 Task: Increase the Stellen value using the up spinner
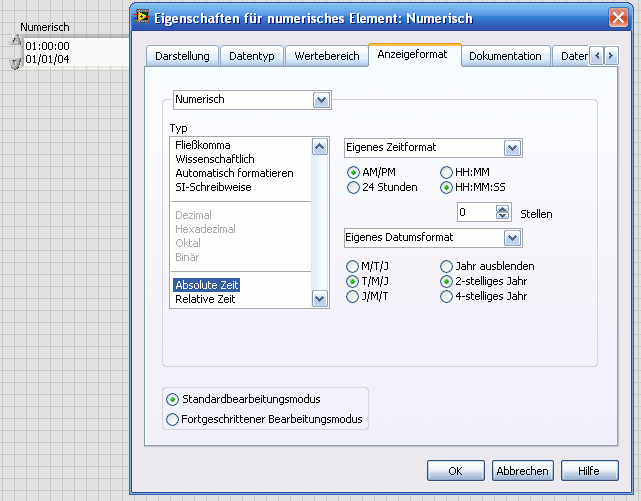502,209
